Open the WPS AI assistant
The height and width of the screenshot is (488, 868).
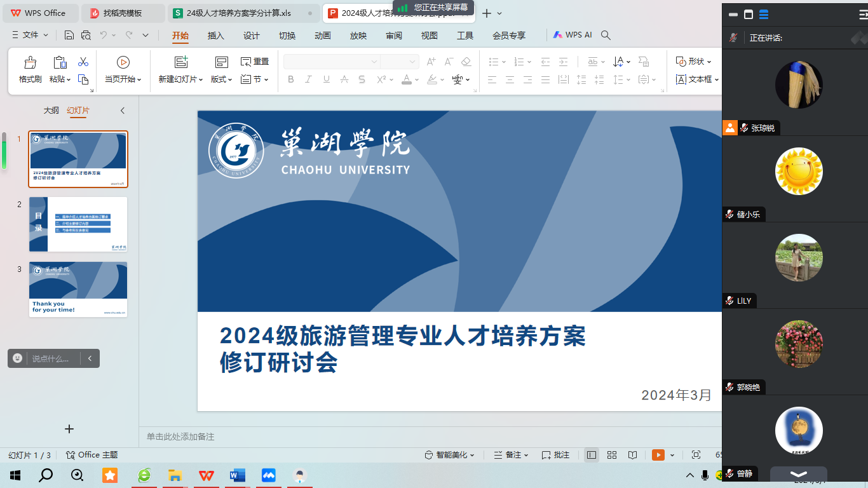(x=573, y=35)
